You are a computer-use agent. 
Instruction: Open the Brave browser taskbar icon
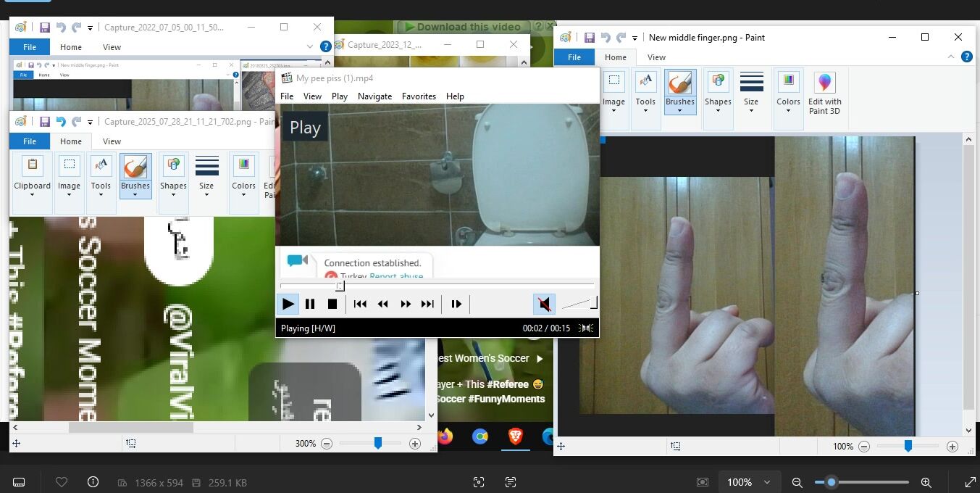(x=515, y=436)
